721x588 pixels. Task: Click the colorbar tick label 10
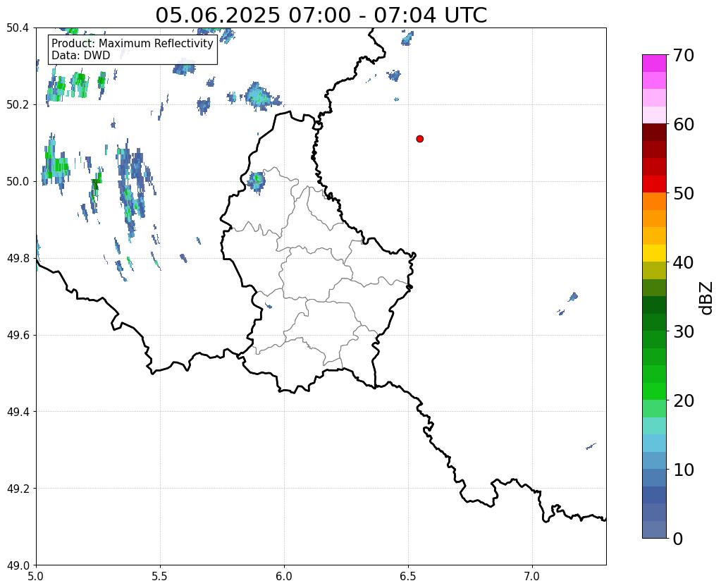click(x=684, y=470)
